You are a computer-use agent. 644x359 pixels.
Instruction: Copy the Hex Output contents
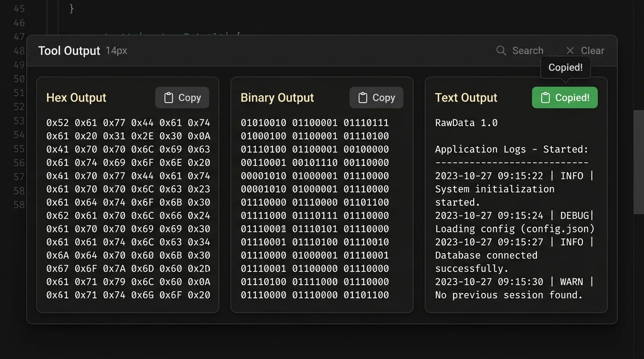tap(182, 97)
